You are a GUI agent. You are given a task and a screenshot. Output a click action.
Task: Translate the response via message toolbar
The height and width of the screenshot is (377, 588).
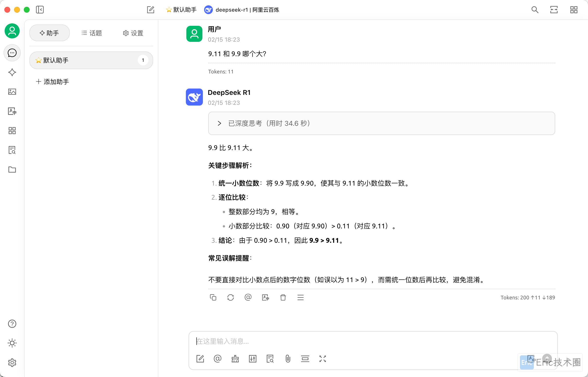pyautogui.click(x=266, y=297)
